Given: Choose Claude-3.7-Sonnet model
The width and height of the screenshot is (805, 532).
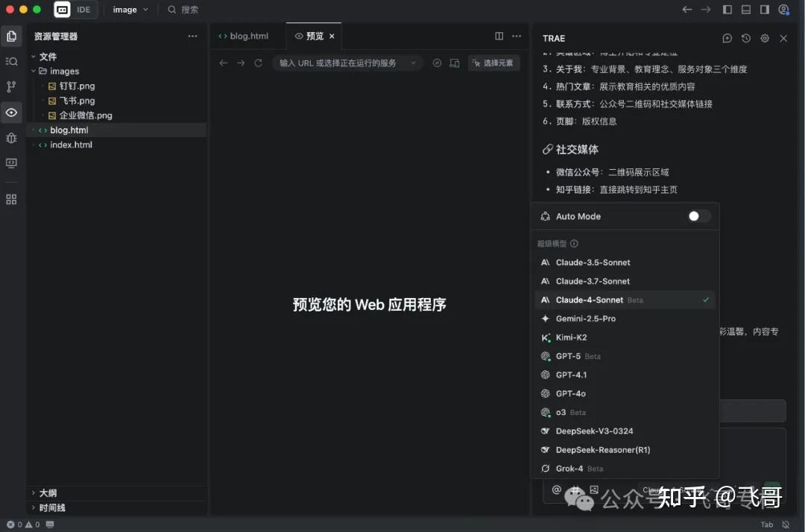Looking at the screenshot, I should coord(625,281).
